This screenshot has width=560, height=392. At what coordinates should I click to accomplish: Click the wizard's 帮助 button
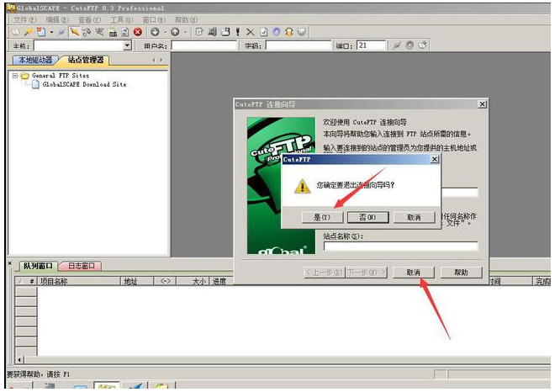[x=461, y=273]
